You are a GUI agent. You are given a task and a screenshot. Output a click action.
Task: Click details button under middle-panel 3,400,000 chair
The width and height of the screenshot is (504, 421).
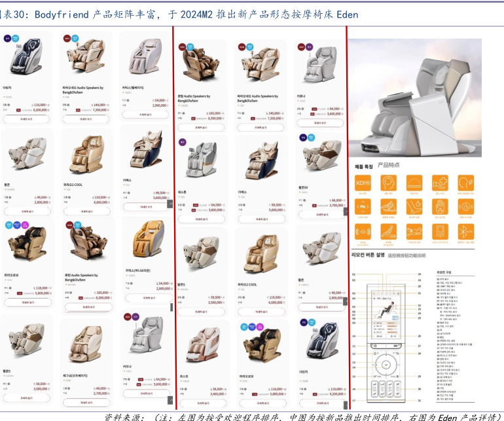(x=203, y=403)
